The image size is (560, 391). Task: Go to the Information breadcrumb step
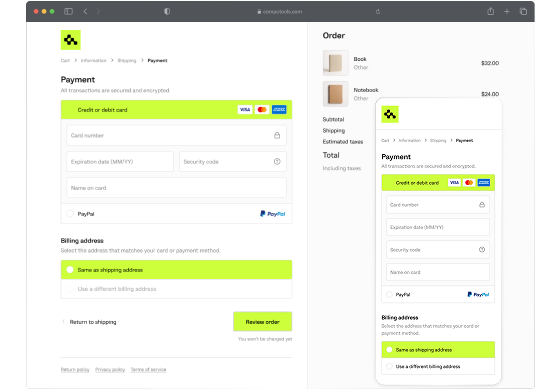(94, 60)
